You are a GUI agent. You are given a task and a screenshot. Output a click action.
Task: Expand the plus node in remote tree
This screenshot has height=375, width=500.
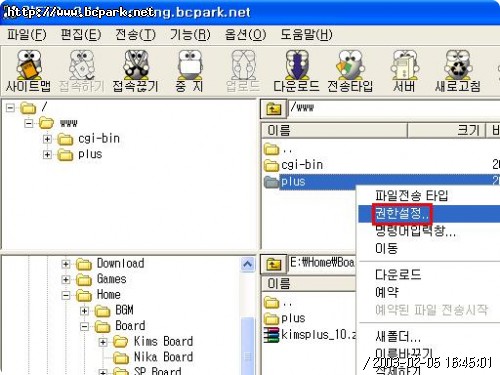pyautogui.click(x=47, y=155)
